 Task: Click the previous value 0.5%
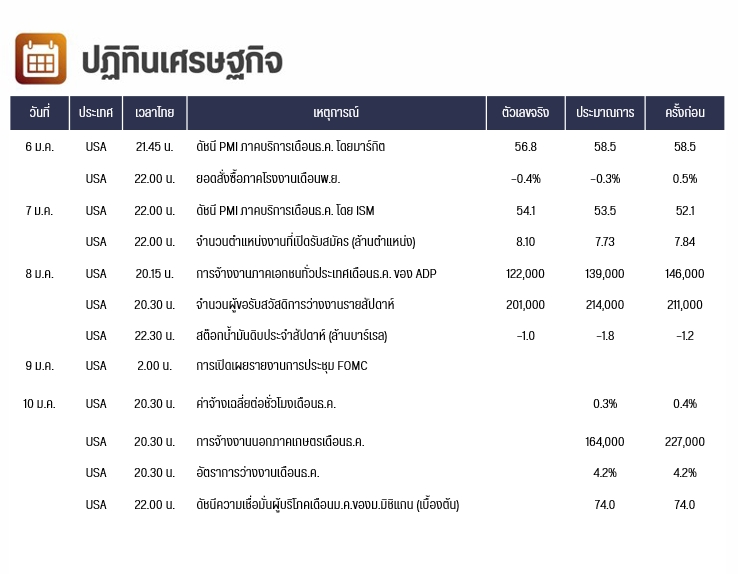(685, 179)
